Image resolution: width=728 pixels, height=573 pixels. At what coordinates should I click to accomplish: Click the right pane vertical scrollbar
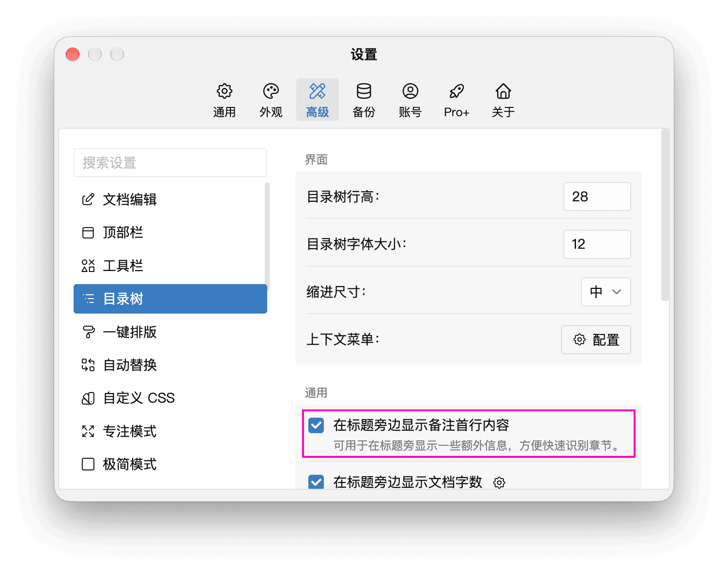(665, 215)
